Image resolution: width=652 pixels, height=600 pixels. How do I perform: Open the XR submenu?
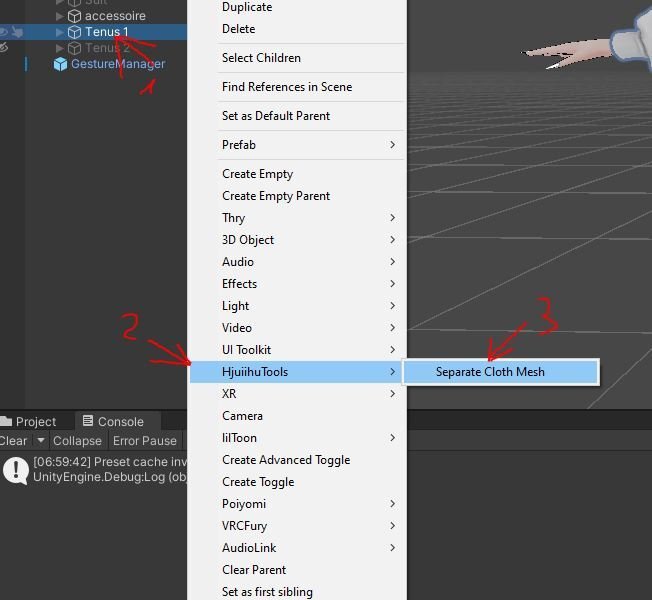pyautogui.click(x=297, y=394)
